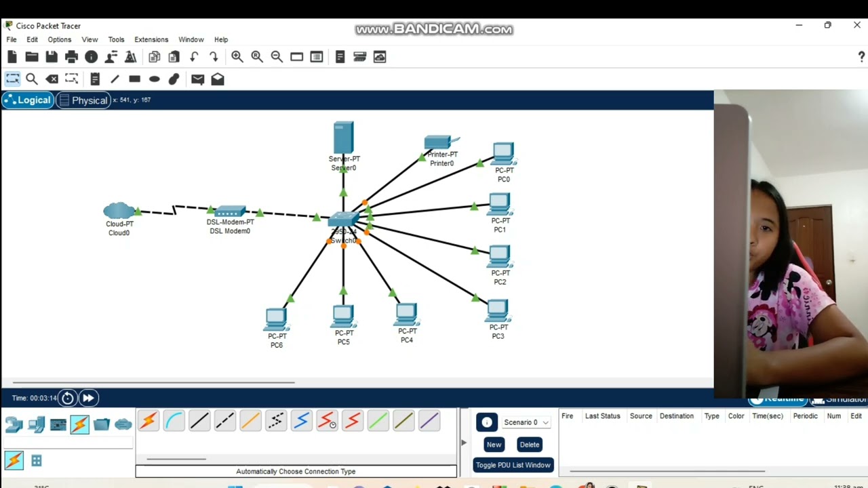This screenshot has width=868, height=488.
Task: Copy selection with Copy icon
Action: click(154, 57)
